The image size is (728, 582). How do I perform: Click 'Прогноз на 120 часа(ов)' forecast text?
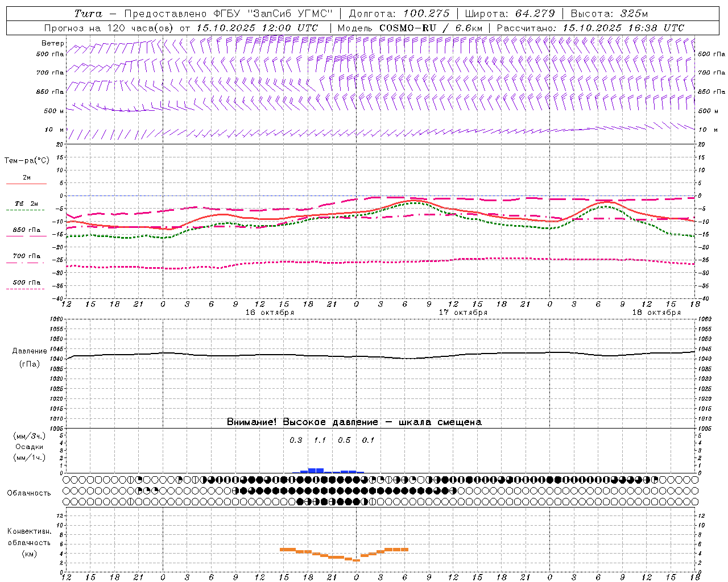point(110,28)
